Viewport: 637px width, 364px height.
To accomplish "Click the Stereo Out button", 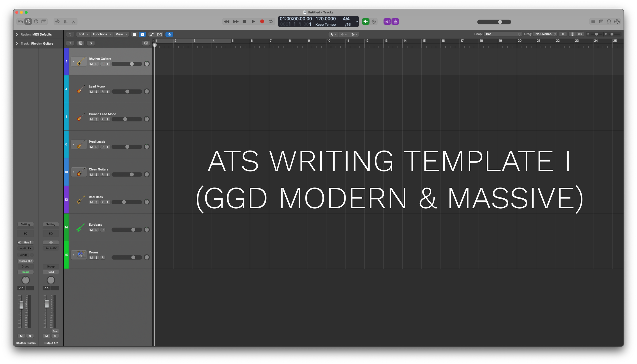I will tap(25, 261).
